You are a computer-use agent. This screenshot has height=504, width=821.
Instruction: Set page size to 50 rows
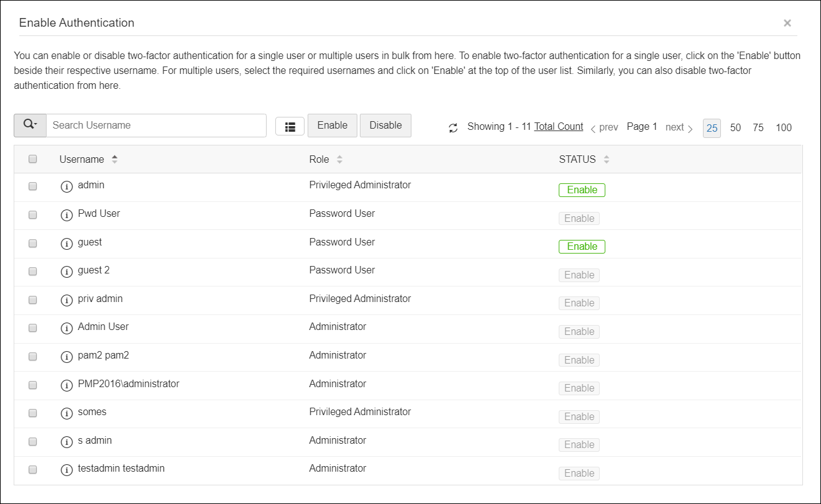(735, 127)
